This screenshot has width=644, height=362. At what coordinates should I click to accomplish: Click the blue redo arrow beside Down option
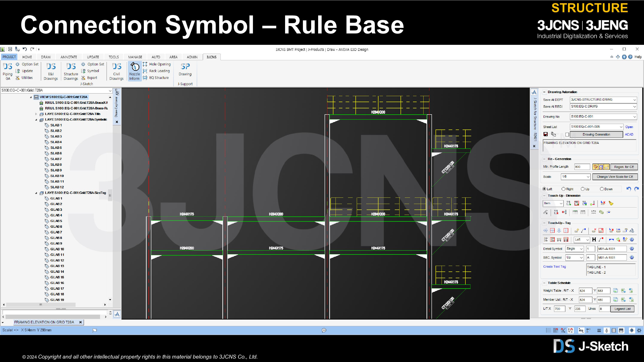pyautogui.click(x=636, y=189)
